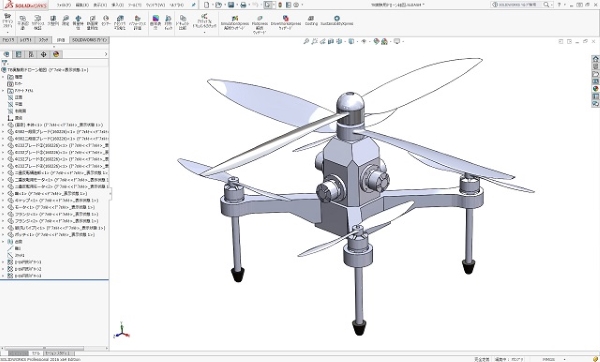
Task: Launch the SustainabilityXpress tool
Action: (x=337, y=20)
